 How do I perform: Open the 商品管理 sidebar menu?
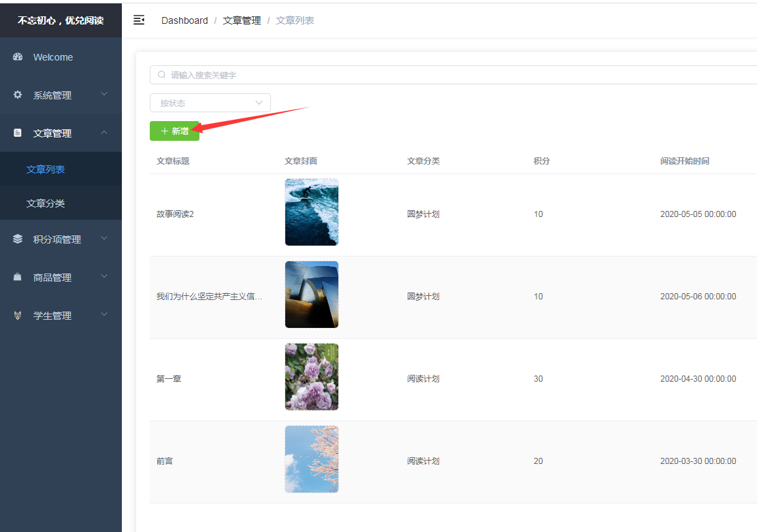click(x=61, y=278)
